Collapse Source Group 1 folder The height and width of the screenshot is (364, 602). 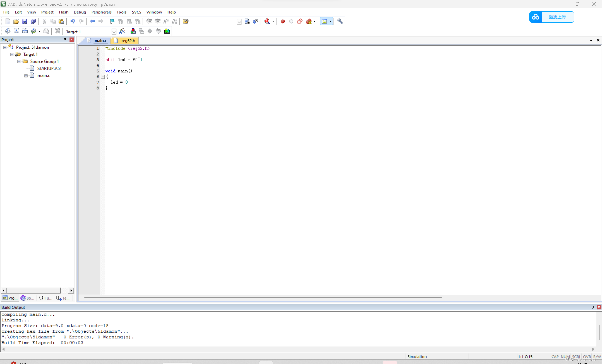pos(19,62)
